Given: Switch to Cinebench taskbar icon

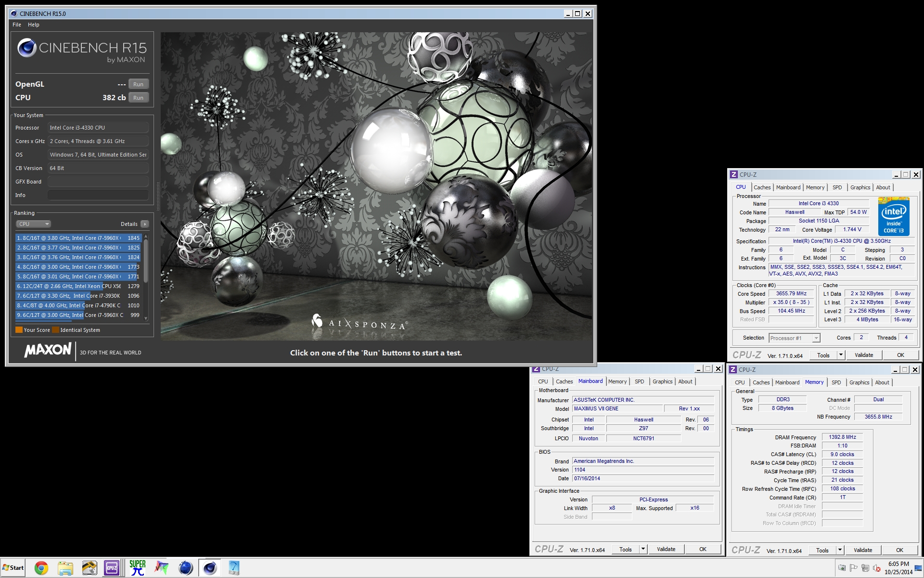Looking at the screenshot, I should coord(210,568).
